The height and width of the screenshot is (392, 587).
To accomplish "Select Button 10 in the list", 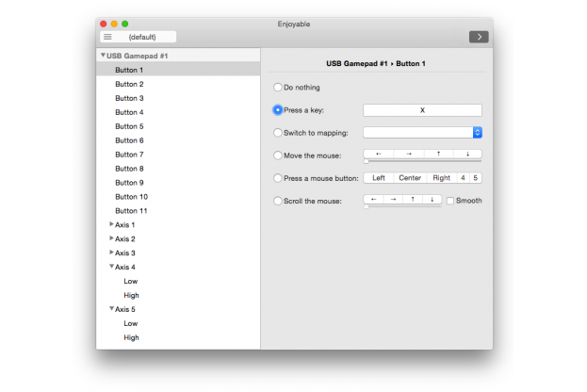I will click(x=178, y=197).
